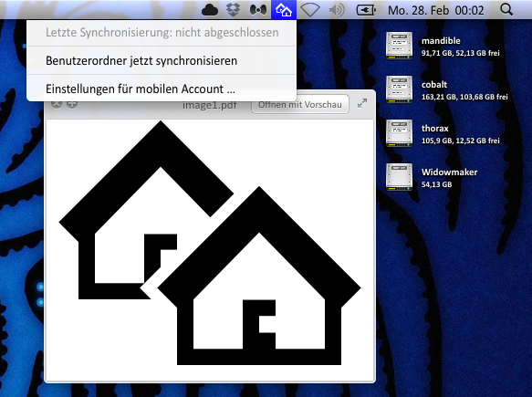The width and height of the screenshot is (532, 397).
Task: Click '54,13 GB' size text
Action: [x=436, y=184]
